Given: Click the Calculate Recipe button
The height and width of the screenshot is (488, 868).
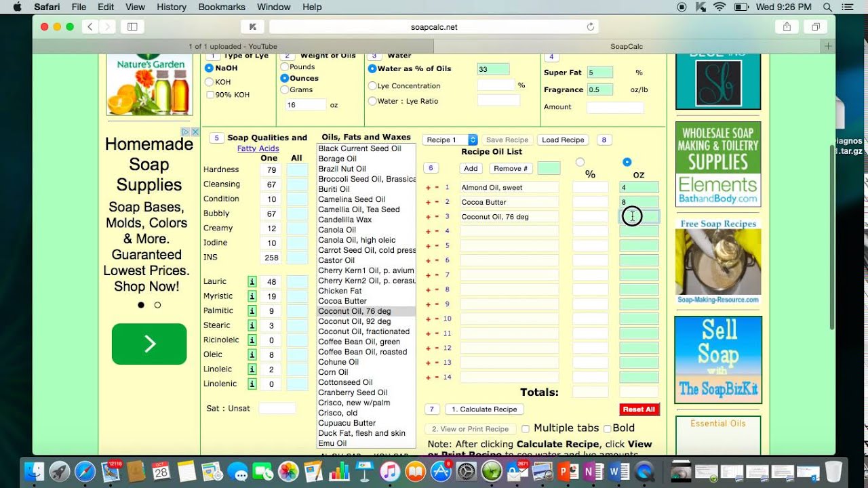Looking at the screenshot, I should coord(484,409).
